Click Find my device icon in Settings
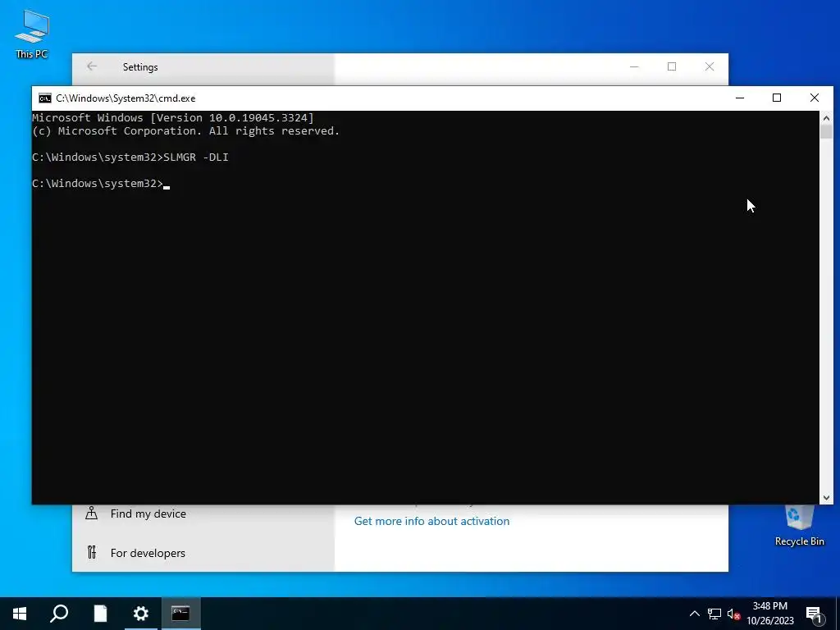The width and height of the screenshot is (840, 630). (x=92, y=514)
